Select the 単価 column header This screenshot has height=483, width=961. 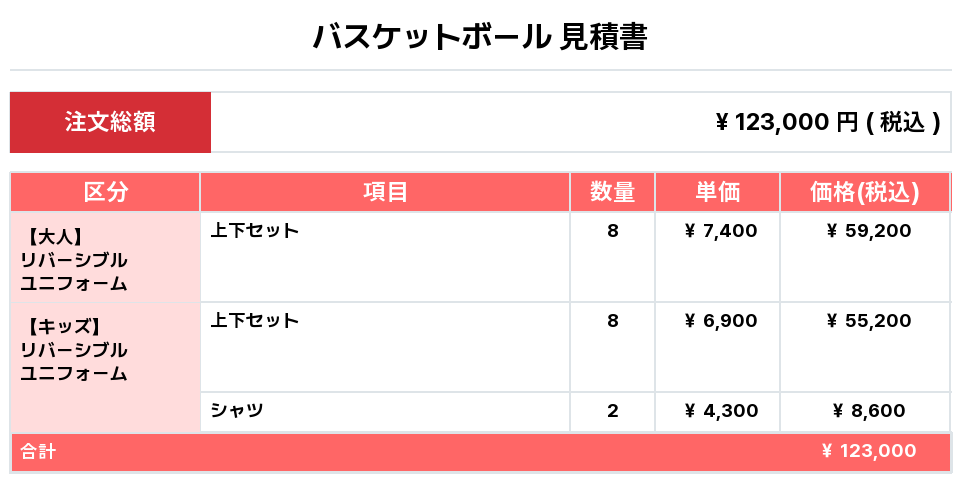[x=717, y=192]
